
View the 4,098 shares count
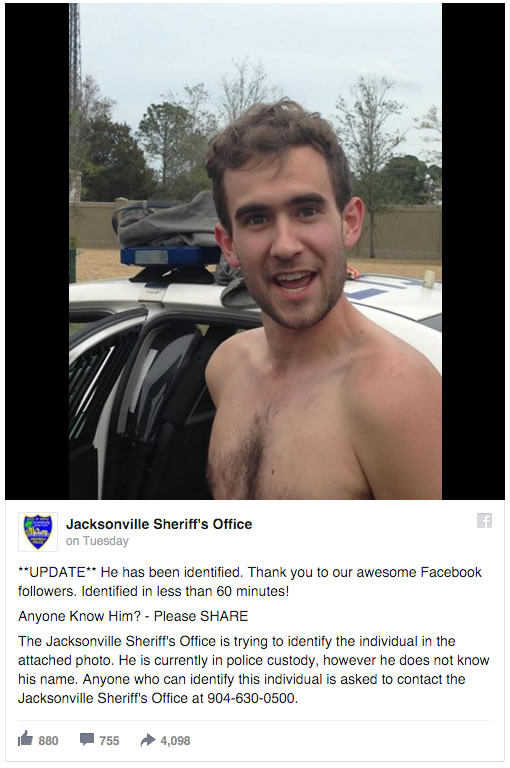(175, 741)
